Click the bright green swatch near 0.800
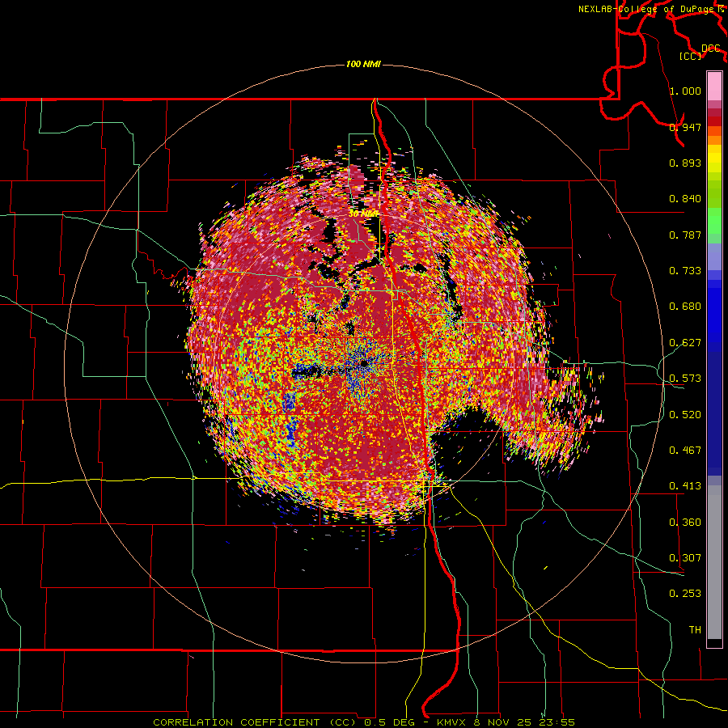This screenshot has height=728, width=728. [x=714, y=221]
